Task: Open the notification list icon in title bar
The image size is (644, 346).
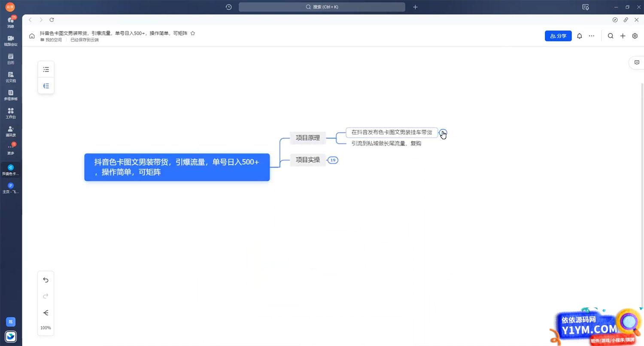Action: click(585, 7)
